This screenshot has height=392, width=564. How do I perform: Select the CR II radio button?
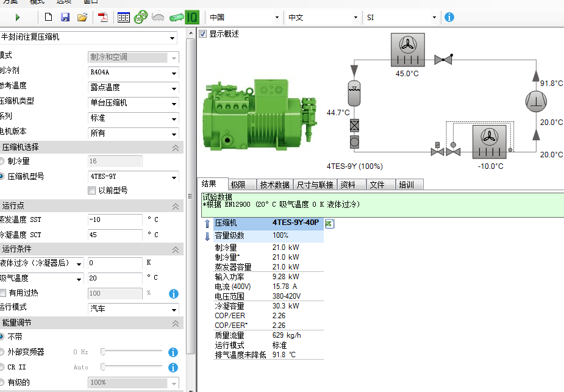tap(1, 367)
